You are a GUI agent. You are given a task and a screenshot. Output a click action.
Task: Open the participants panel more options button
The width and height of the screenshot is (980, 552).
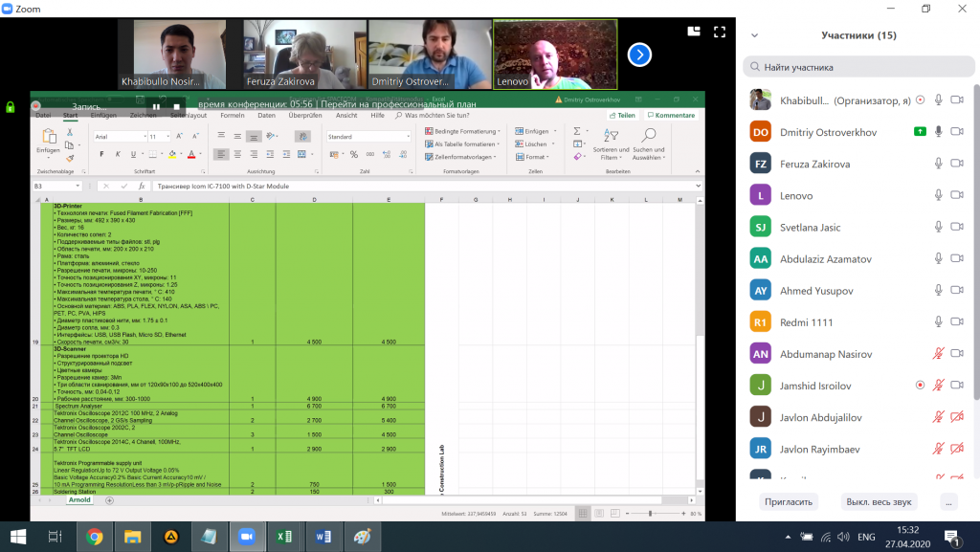tap(948, 501)
